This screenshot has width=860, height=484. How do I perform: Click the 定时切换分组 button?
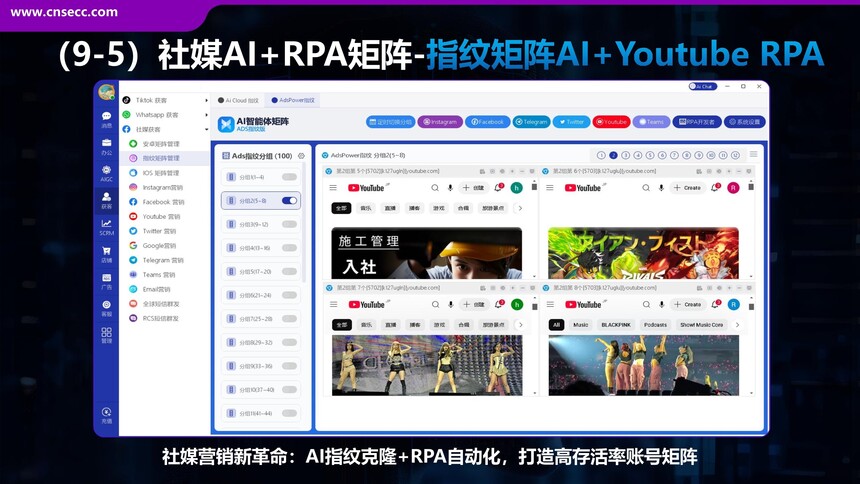coord(390,122)
